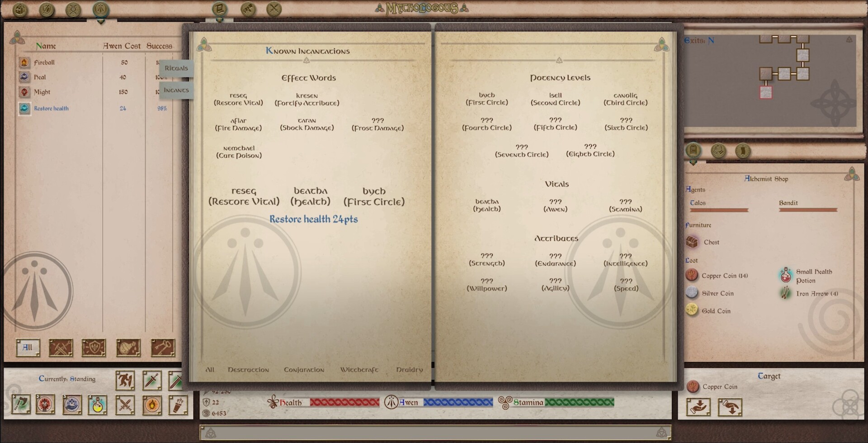Enable the potion filter below the spell list
The image size is (868, 443).
click(127, 348)
